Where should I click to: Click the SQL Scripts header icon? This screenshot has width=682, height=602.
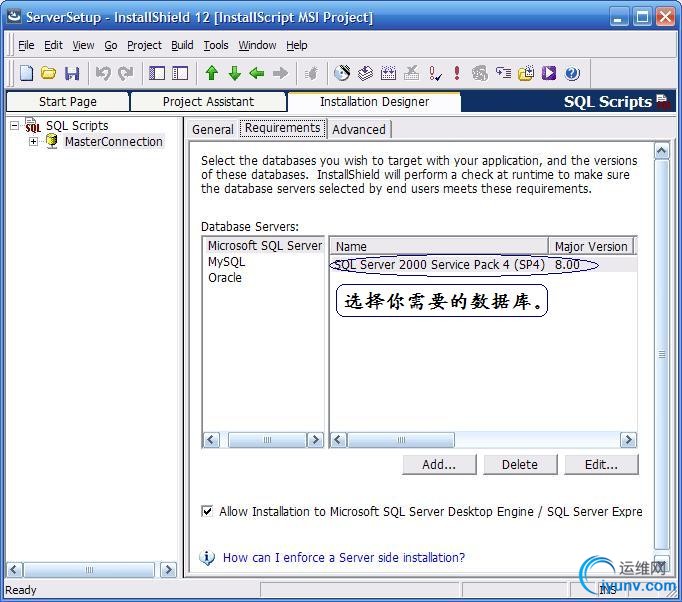point(662,101)
